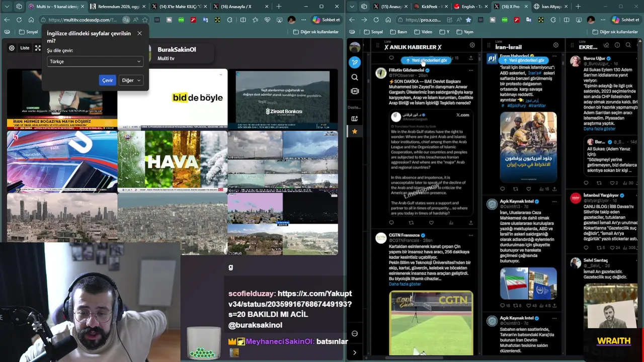This screenshot has height=362, width=644.
Task: Open the Türkçe language dropdown
Action: coord(95,61)
